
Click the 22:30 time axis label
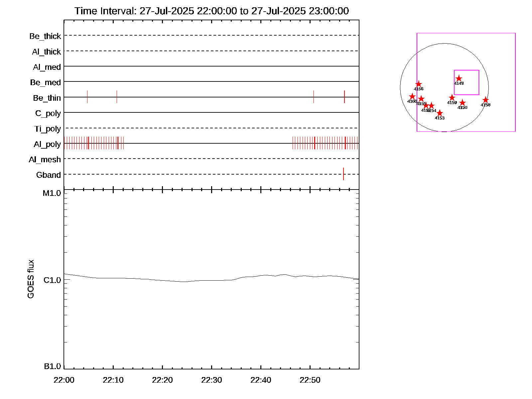tap(211, 380)
